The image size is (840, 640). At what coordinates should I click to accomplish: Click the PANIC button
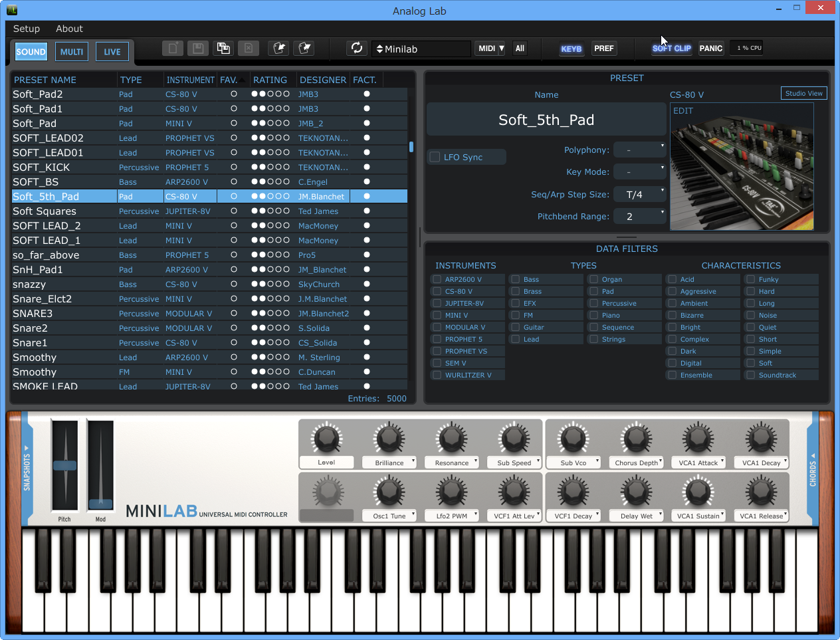pos(711,49)
